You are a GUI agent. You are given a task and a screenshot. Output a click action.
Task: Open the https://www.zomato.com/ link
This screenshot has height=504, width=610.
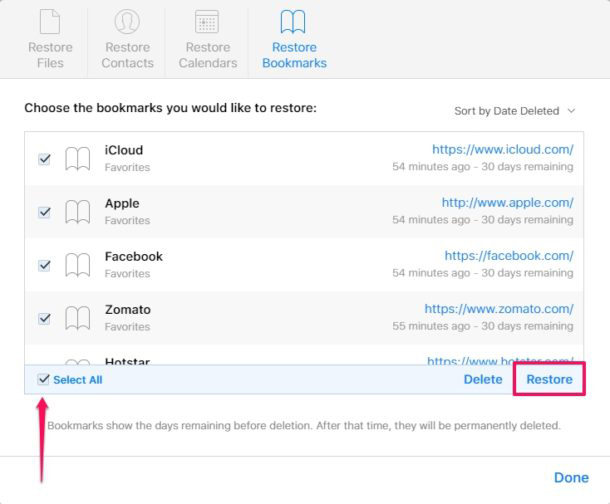(x=499, y=309)
